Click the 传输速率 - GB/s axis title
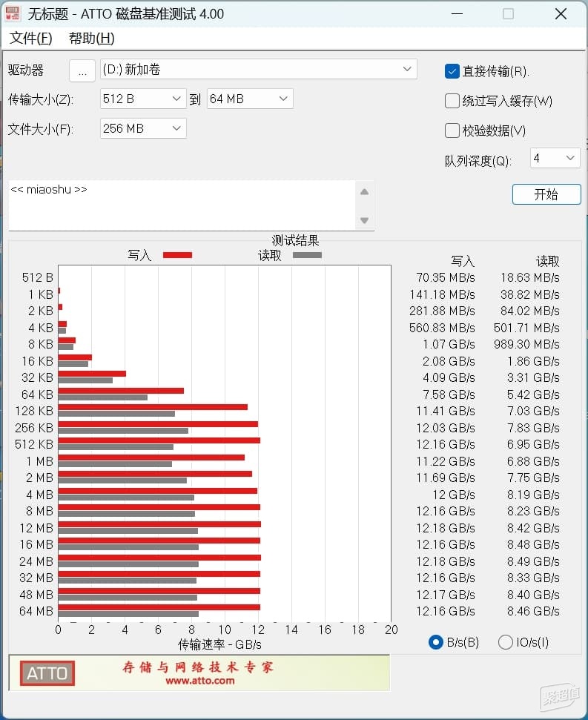Image resolution: width=588 pixels, height=720 pixels. (220, 644)
